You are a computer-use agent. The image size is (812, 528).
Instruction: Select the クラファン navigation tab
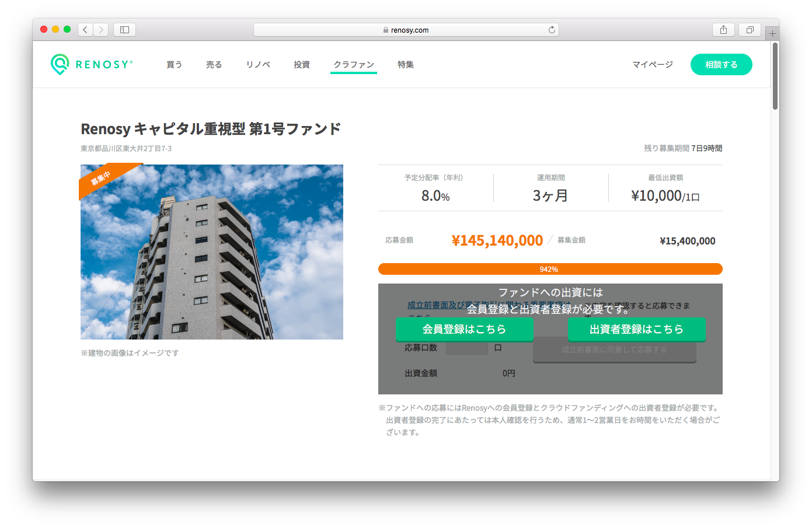point(354,65)
